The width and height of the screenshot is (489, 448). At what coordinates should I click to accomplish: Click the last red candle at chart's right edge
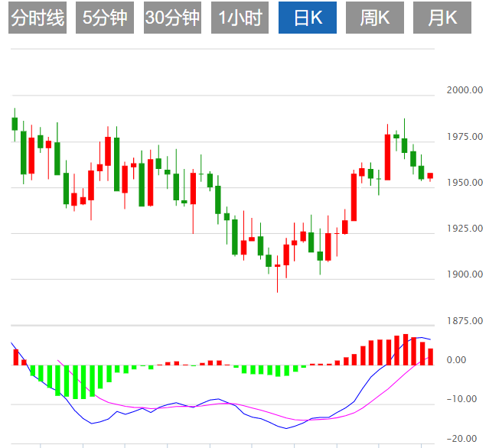tap(430, 176)
